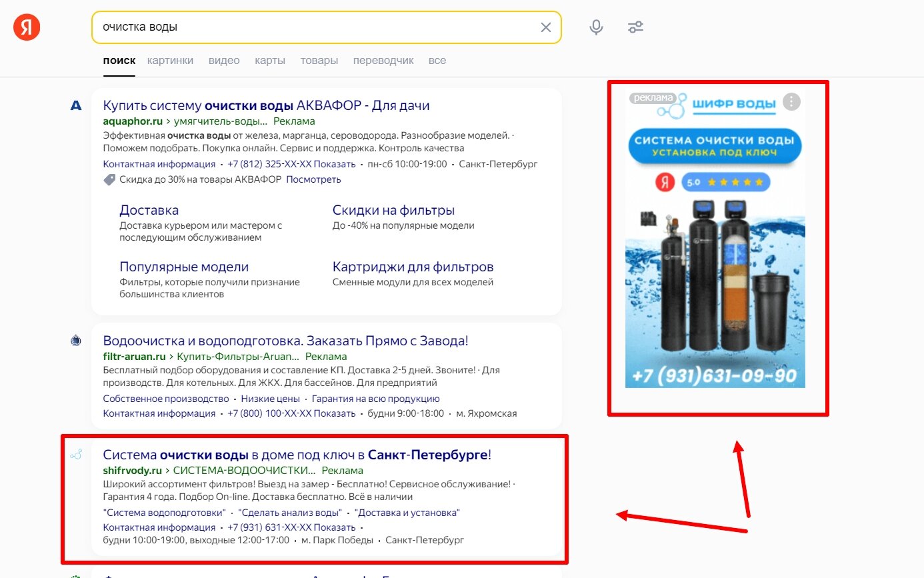Open the ШИФР ВОДЫ banner ad image
The width and height of the screenshot is (924, 578).
(715, 240)
